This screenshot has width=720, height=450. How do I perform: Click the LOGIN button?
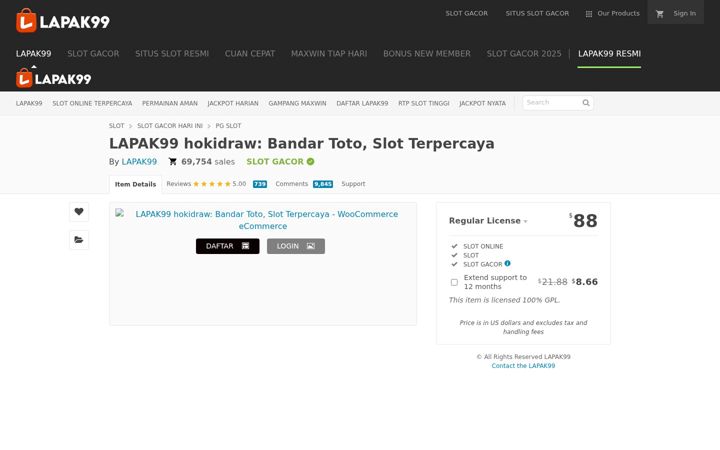[x=296, y=246]
